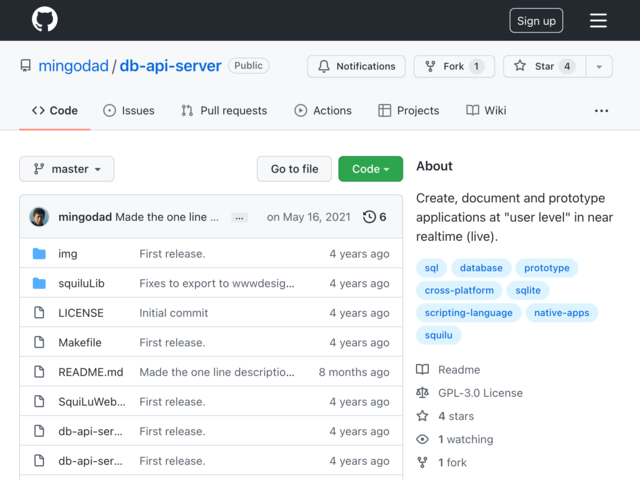
Task: Click mingodad avatar thumbnail
Action: click(39, 217)
